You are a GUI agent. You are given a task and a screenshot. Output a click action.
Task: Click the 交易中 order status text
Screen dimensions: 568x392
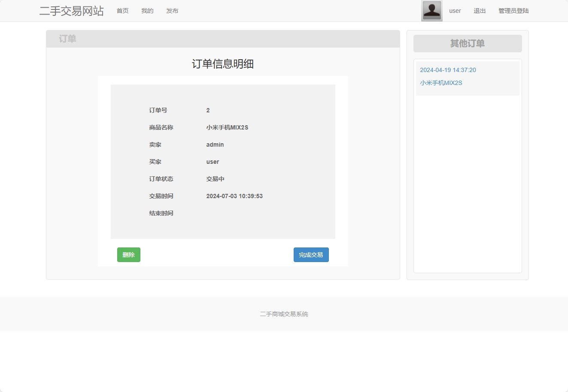[215, 179]
